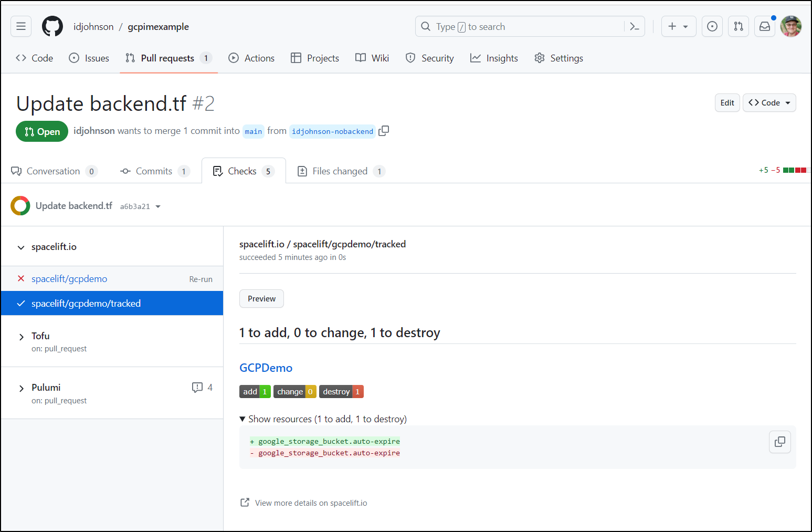The image size is (812, 532).
Task: Click the commit status donut icon
Action: pos(20,206)
